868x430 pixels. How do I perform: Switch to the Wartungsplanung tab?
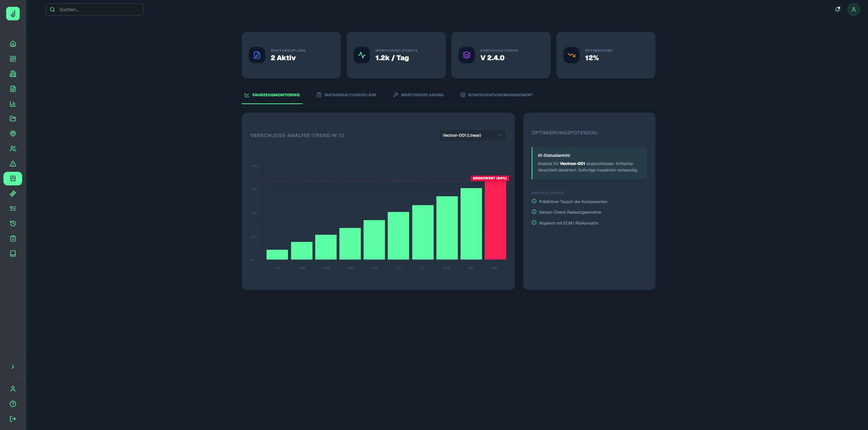click(418, 95)
